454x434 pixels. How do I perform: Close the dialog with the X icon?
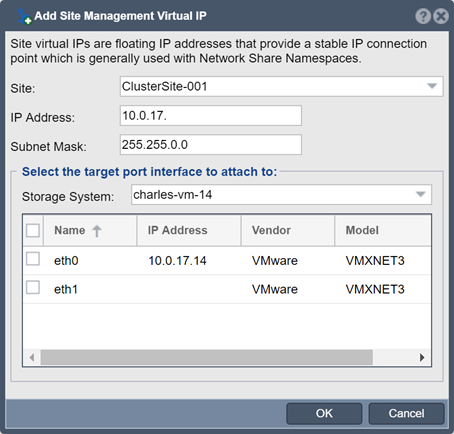441,16
